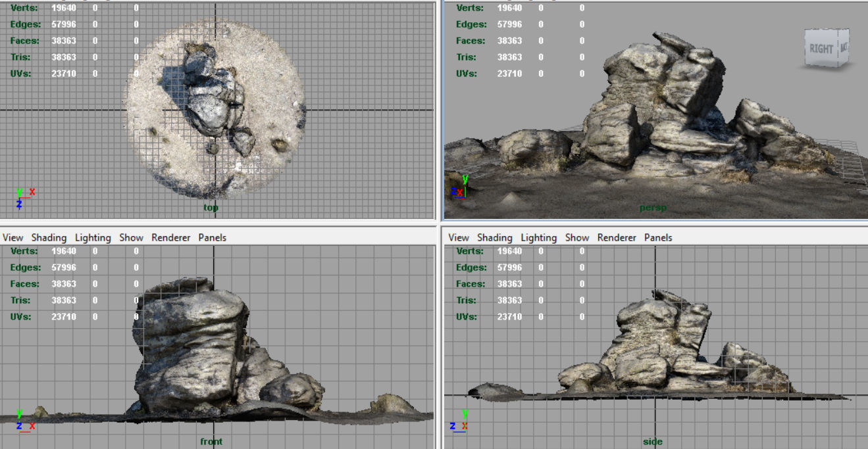868x449 pixels.
Task: Click the Verts label in the persp viewport
Action: coord(469,8)
